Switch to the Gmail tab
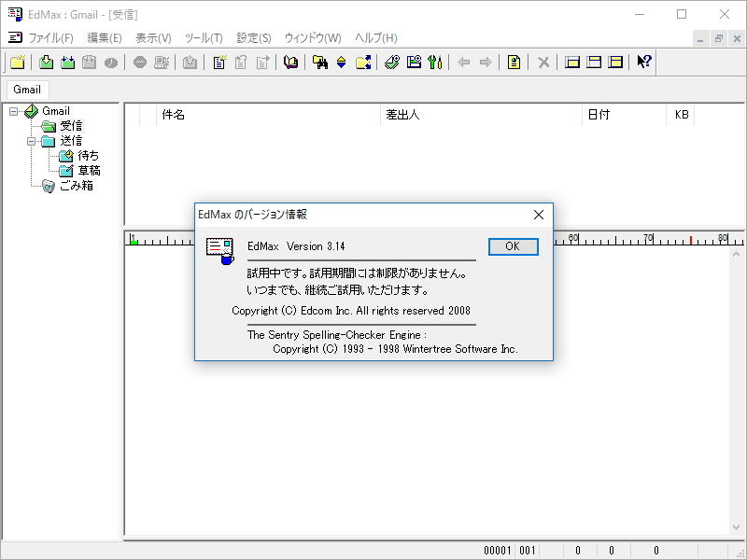This screenshot has width=747, height=560. 26,89
